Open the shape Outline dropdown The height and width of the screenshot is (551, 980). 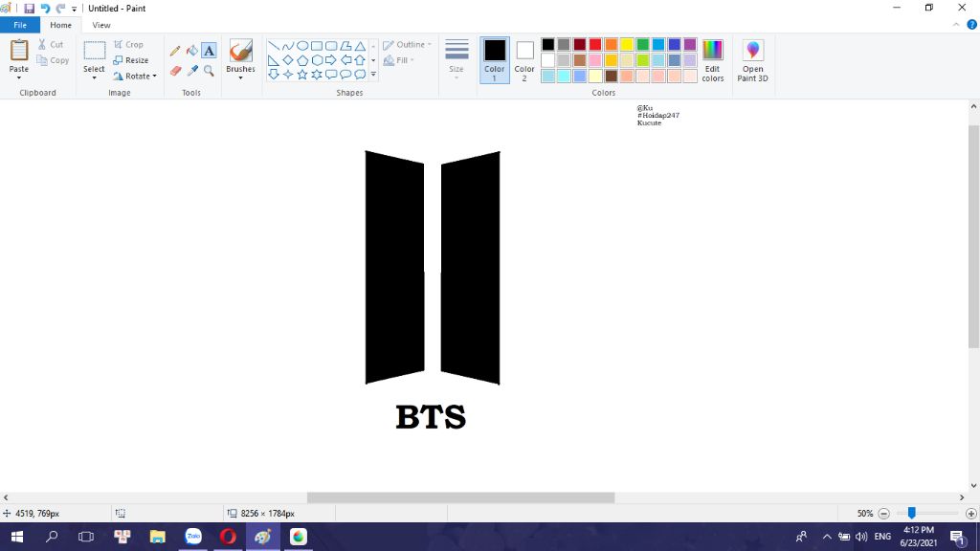click(408, 44)
